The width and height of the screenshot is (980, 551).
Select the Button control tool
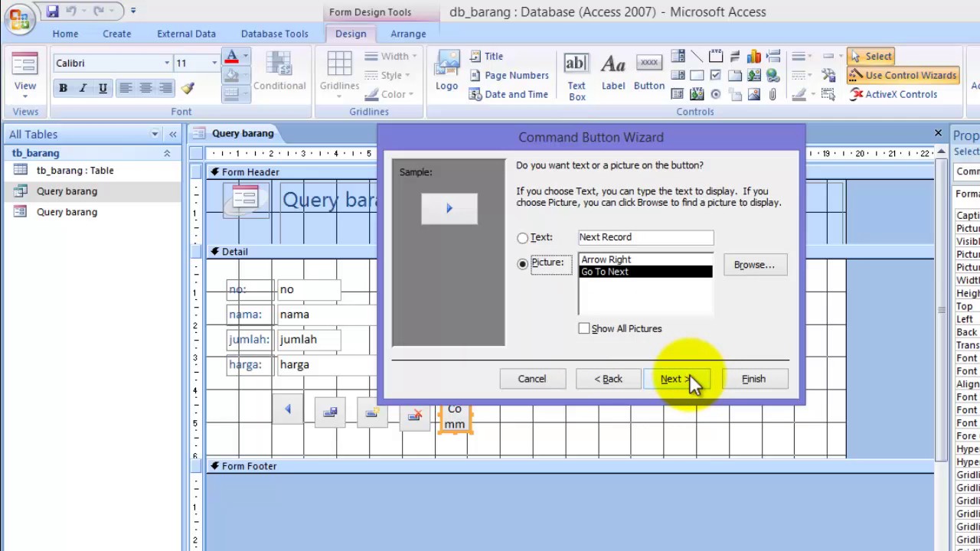(649, 71)
